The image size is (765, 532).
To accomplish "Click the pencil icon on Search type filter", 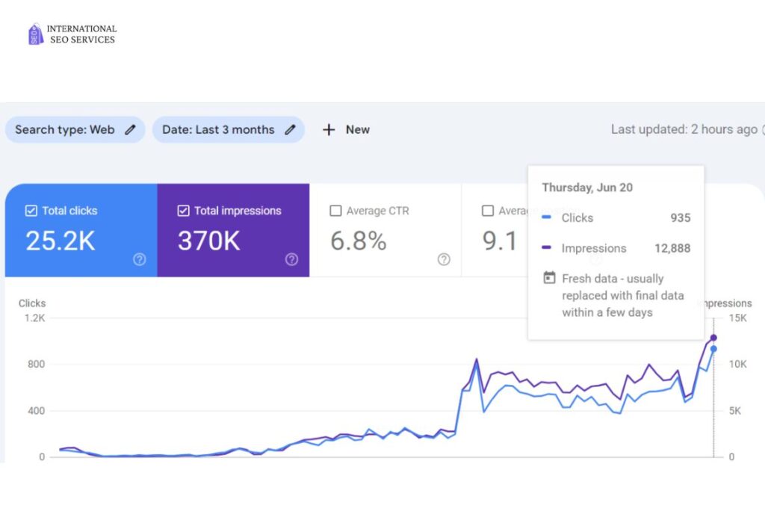I will pyautogui.click(x=130, y=130).
